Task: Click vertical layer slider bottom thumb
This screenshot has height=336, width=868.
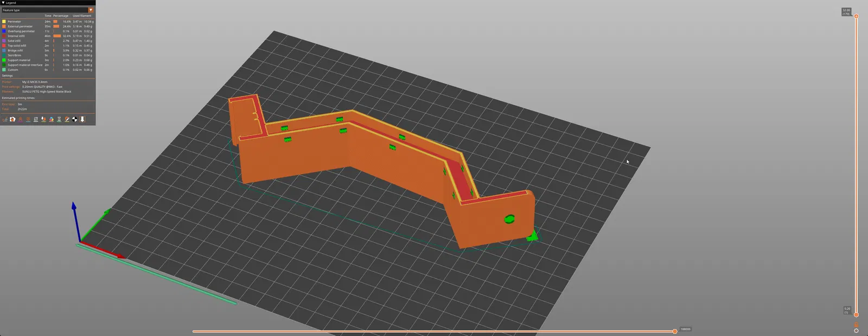Action: point(856,314)
